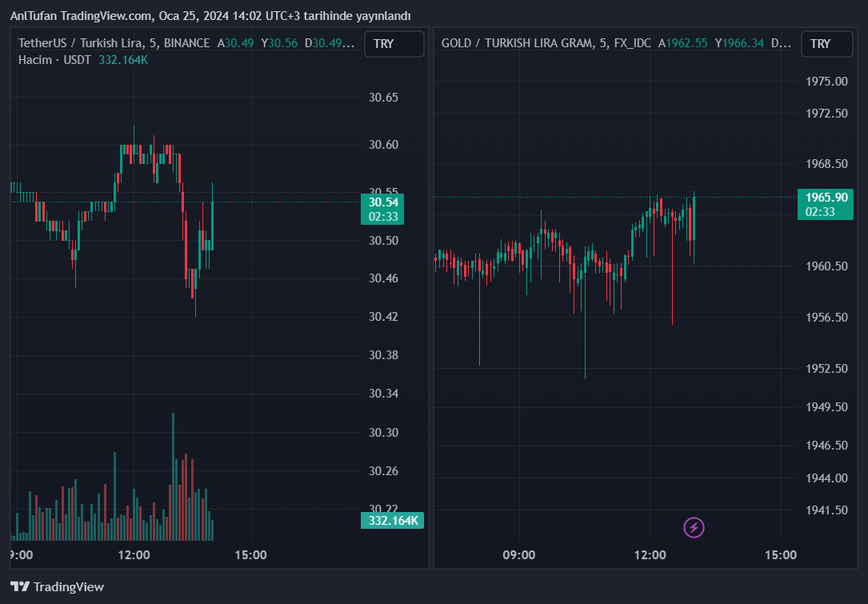The height and width of the screenshot is (604, 868).
Task: Click the 332.164K volume tag on axis
Action: pos(393,521)
